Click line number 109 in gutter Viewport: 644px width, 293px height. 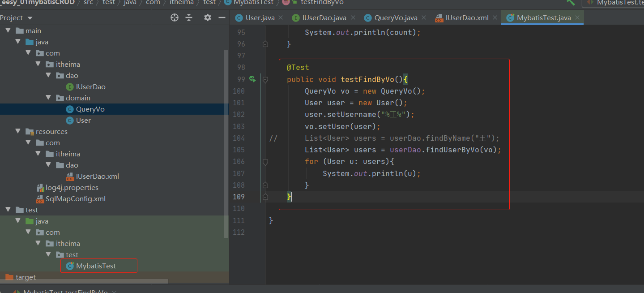(x=239, y=197)
